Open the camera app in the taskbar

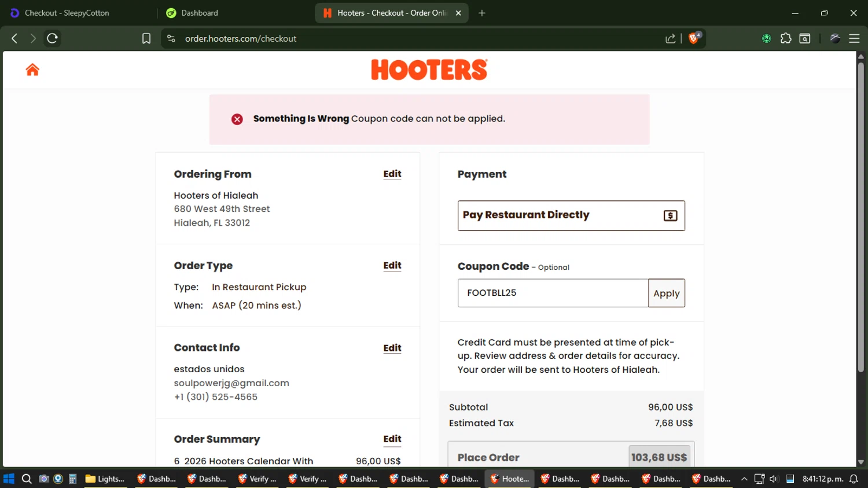click(x=43, y=479)
